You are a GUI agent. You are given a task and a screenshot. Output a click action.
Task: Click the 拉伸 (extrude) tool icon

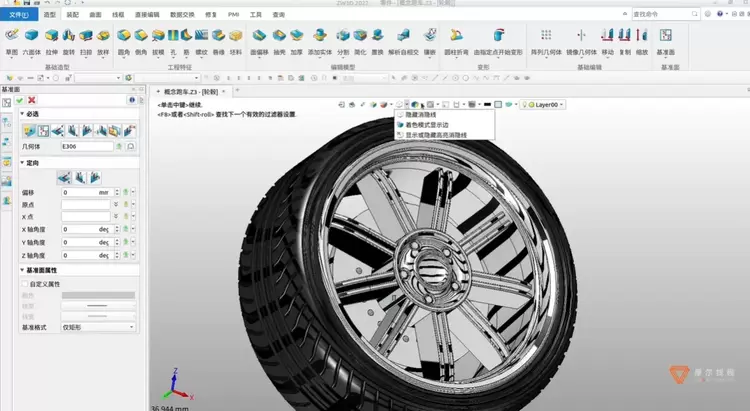[x=49, y=38]
